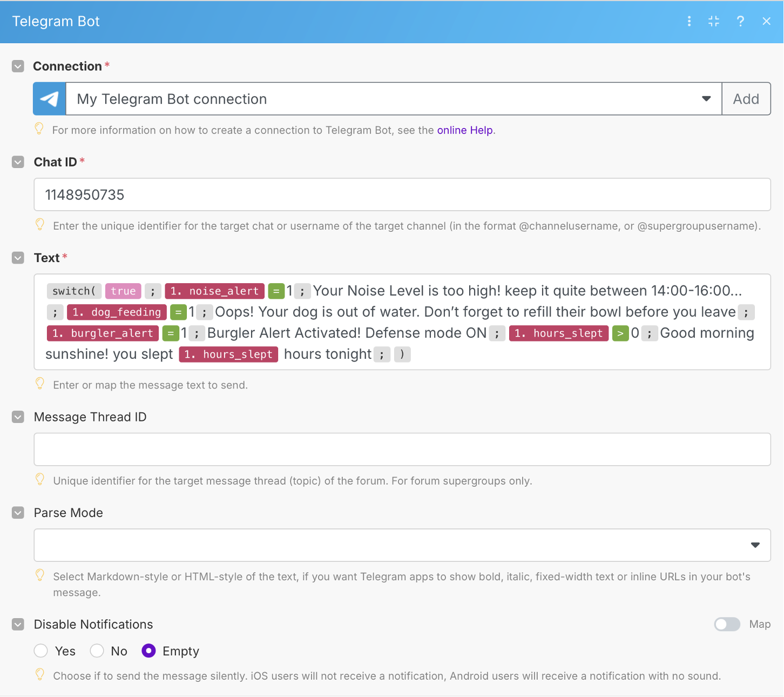Click lightbulb hint icon under Text field

point(39,384)
